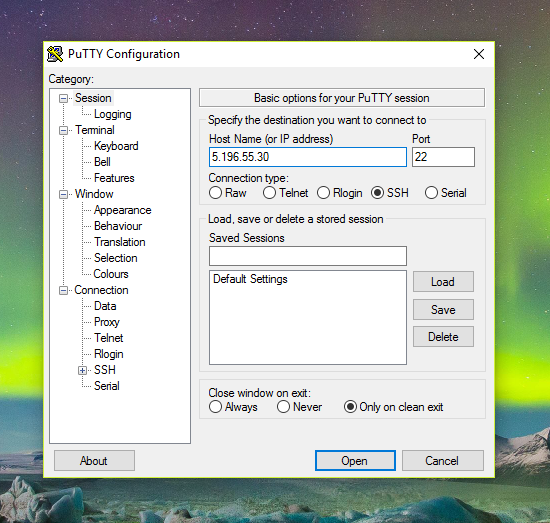Select Default Settings in saved sessions list
This screenshot has height=523, width=550.
(250, 279)
